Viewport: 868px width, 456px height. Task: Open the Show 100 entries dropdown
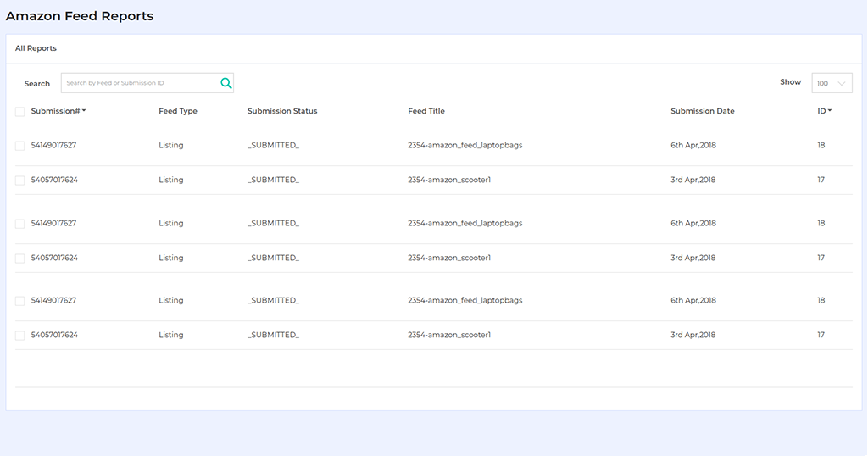point(832,83)
